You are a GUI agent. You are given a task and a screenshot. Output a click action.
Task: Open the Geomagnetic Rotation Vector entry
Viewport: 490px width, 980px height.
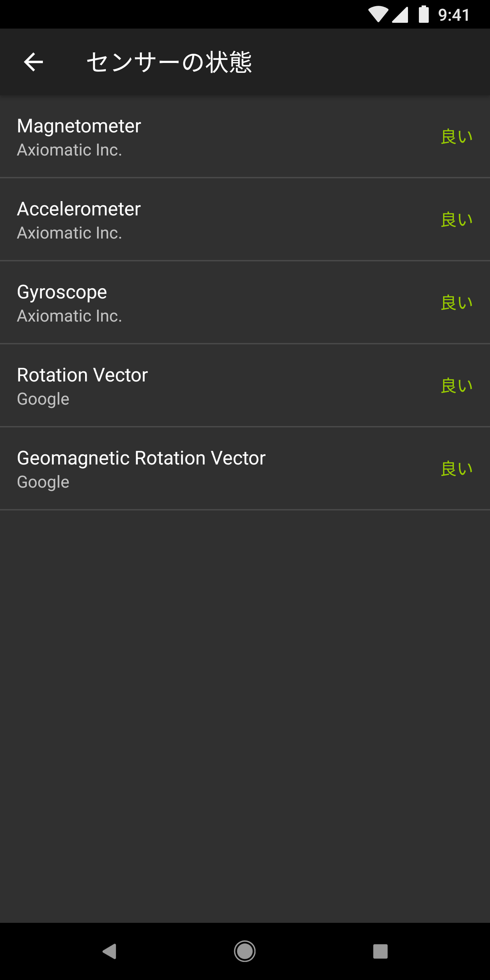[x=245, y=468]
